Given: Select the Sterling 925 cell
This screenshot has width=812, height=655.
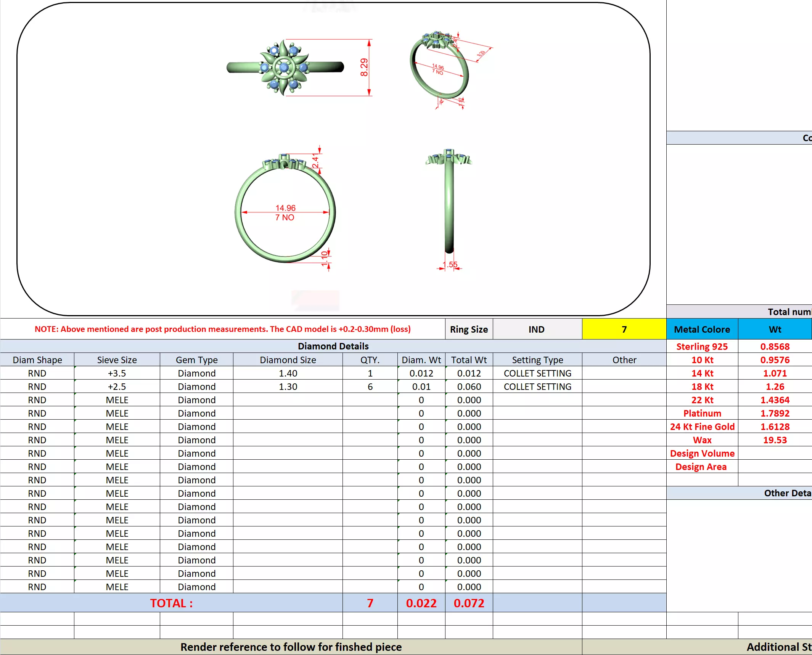Looking at the screenshot, I should (x=702, y=346).
